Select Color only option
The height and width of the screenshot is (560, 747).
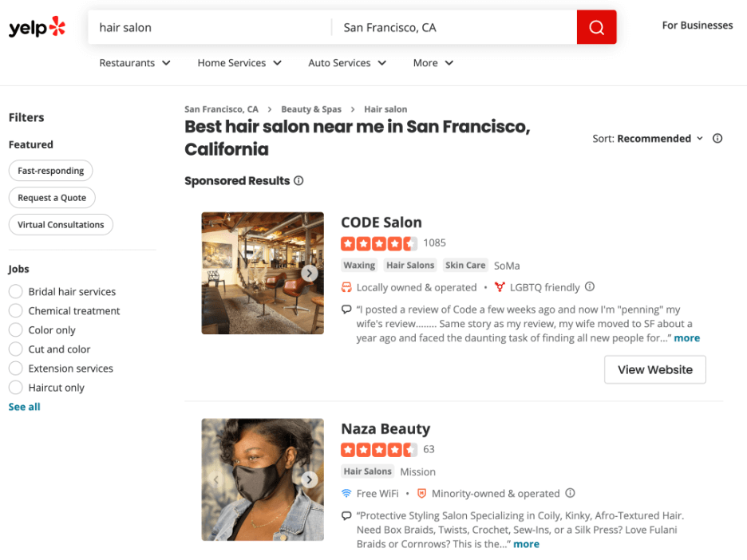click(16, 330)
